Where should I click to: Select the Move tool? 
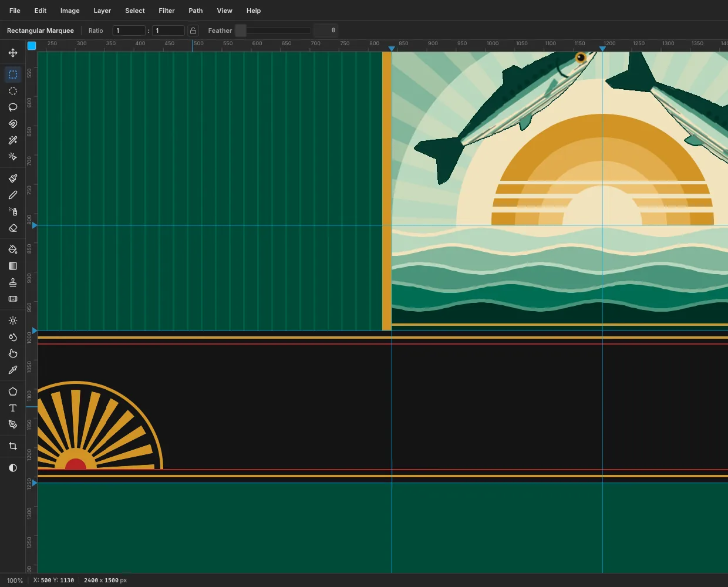[x=13, y=53]
